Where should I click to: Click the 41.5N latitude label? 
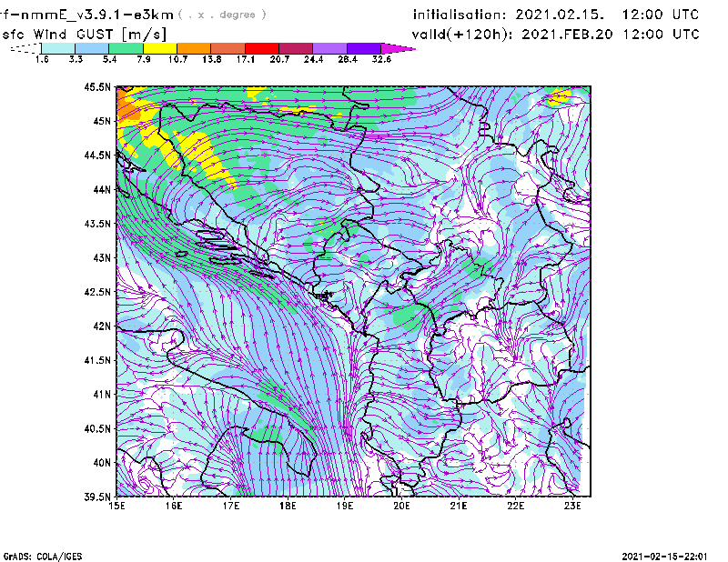pyautogui.click(x=97, y=360)
